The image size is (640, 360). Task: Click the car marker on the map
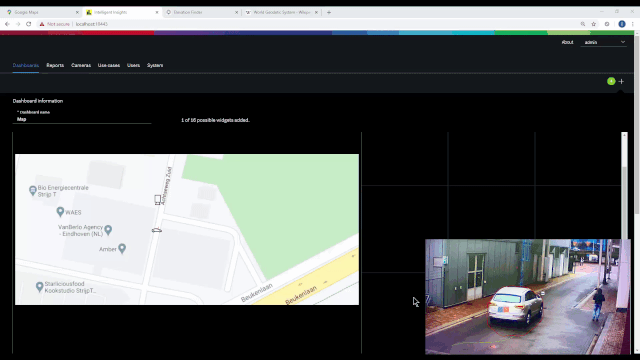pyautogui.click(x=157, y=231)
